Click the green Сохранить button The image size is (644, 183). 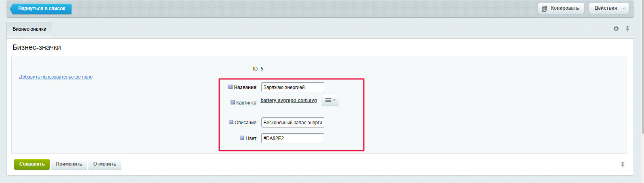(x=32, y=164)
